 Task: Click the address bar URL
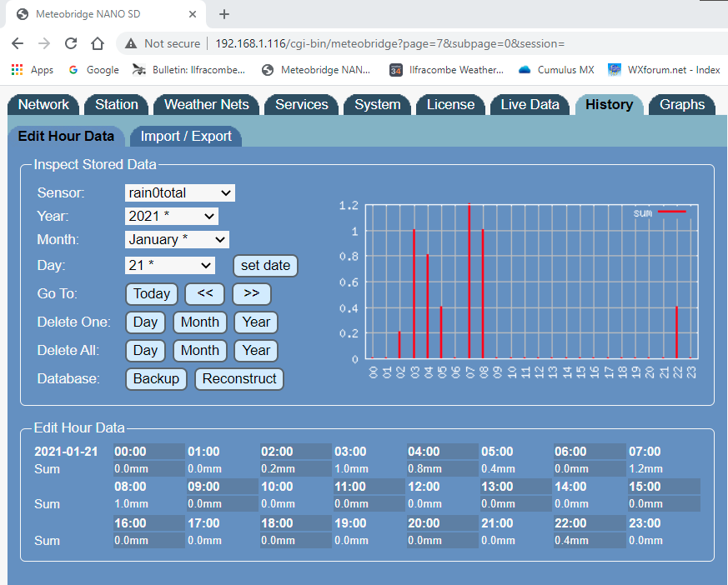(390, 43)
